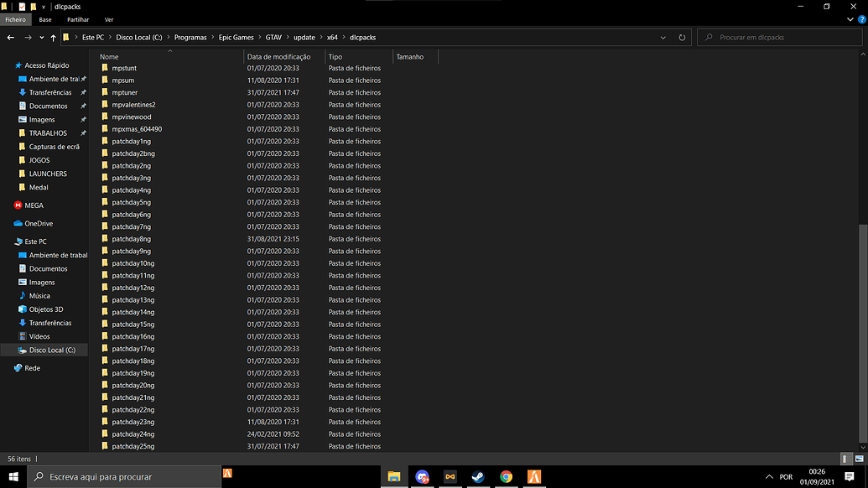Click the back navigation arrow
Image resolution: width=868 pixels, height=488 pixels.
[10, 37]
